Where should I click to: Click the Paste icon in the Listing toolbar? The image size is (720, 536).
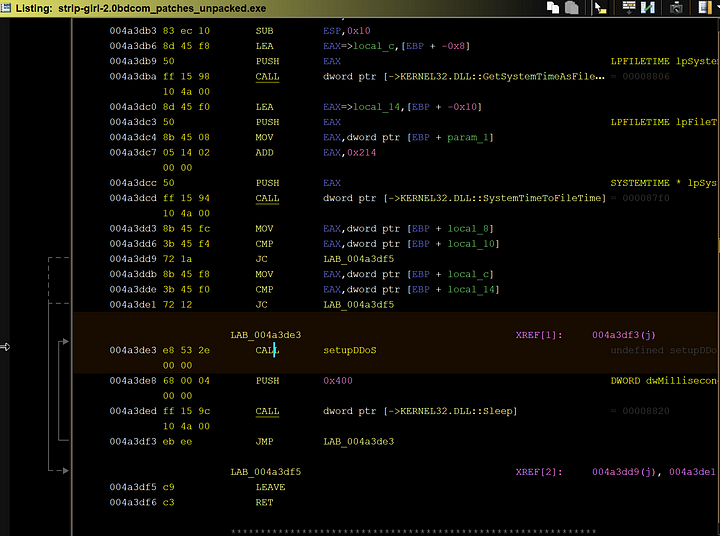[572, 8]
